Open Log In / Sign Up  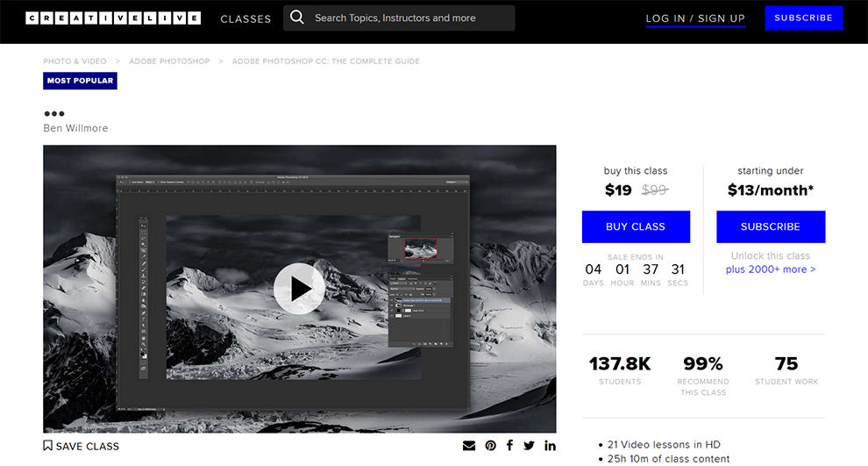(695, 18)
